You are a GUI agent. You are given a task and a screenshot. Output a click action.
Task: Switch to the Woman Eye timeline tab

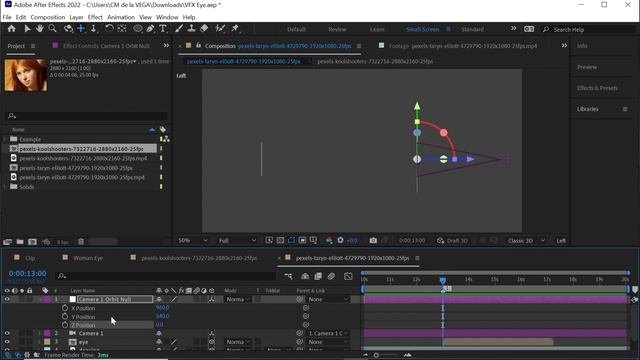88,258
